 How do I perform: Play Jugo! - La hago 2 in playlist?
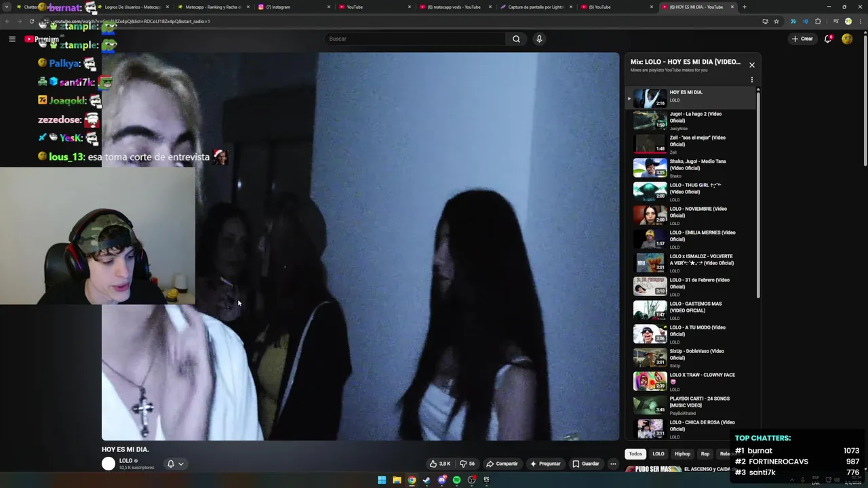coord(692,121)
